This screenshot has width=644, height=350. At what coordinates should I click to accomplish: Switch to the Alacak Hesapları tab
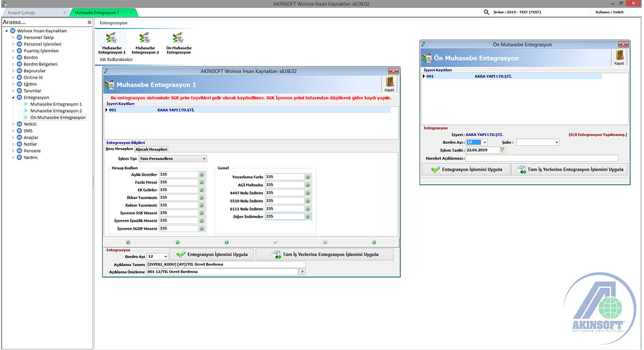click(151, 149)
